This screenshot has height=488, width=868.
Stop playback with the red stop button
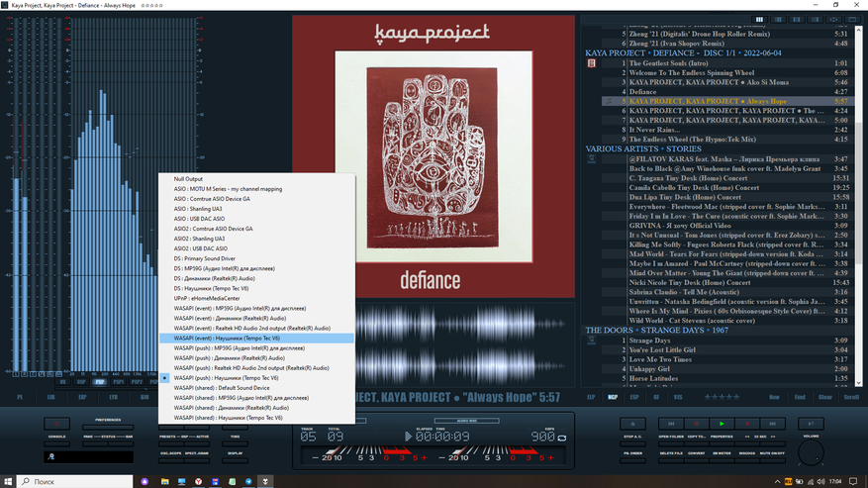[x=747, y=424]
